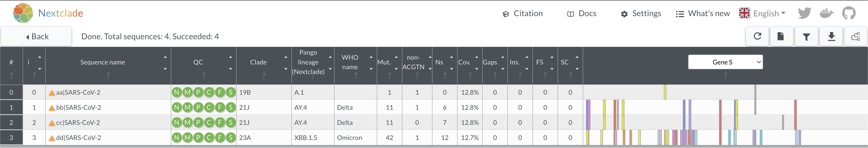
Task: Sort Cov. column descending arrow
Action: pos(476,69)
